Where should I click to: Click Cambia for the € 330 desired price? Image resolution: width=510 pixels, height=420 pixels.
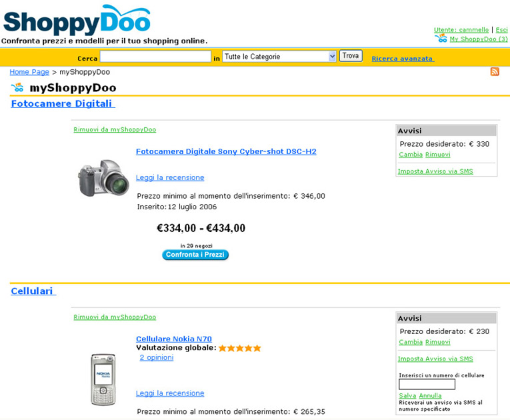[411, 155]
